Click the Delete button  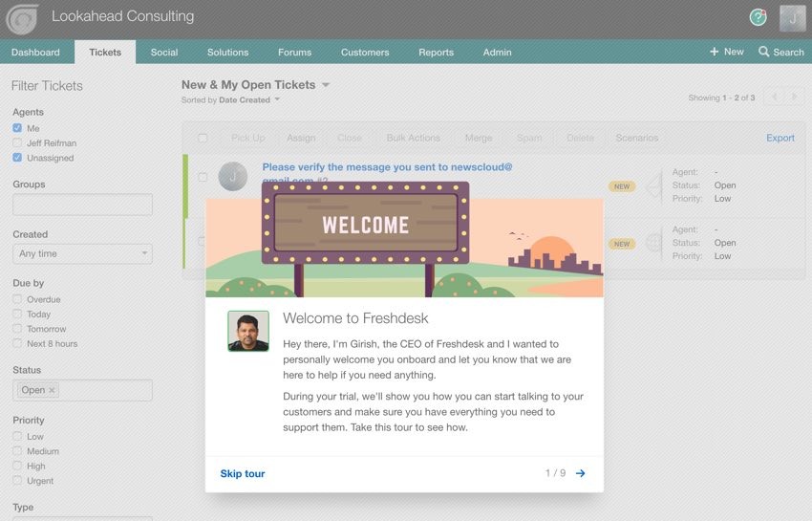click(x=580, y=138)
